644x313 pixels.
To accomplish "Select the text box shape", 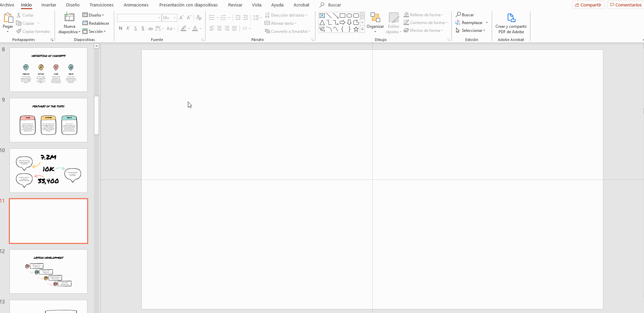I will pos(322,16).
